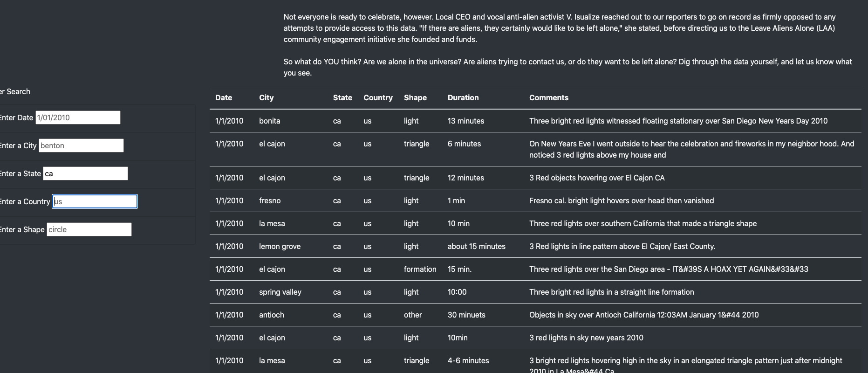
Task: Click the Comments column header
Action: [x=549, y=97]
